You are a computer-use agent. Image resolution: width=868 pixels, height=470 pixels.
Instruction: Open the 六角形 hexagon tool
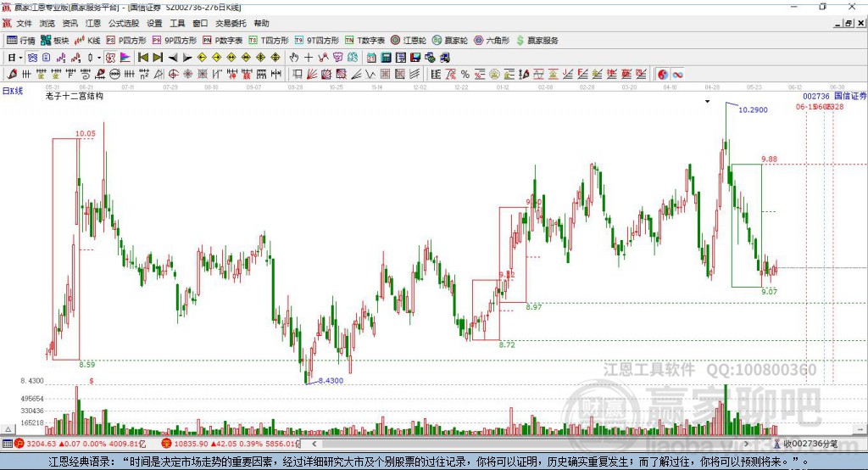click(x=492, y=41)
